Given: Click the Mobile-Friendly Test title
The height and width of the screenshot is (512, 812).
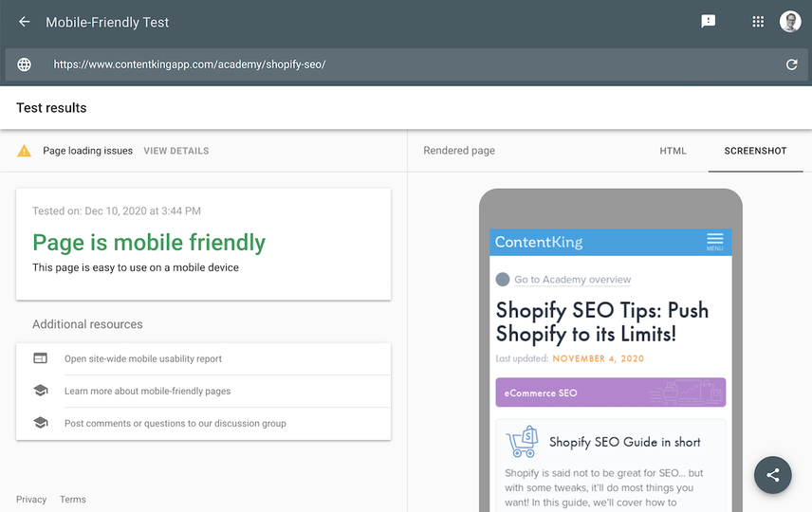Looking at the screenshot, I should pyautogui.click(x=107, y=22).
